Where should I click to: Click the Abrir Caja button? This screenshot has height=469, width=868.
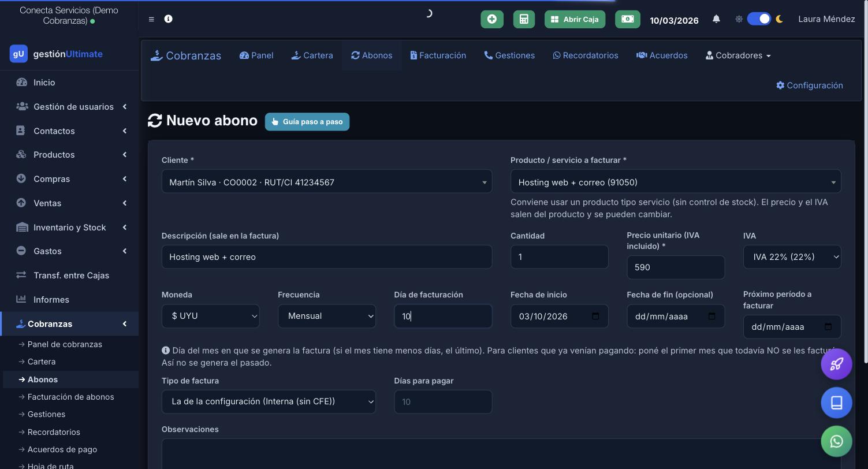tap(575, 19)
